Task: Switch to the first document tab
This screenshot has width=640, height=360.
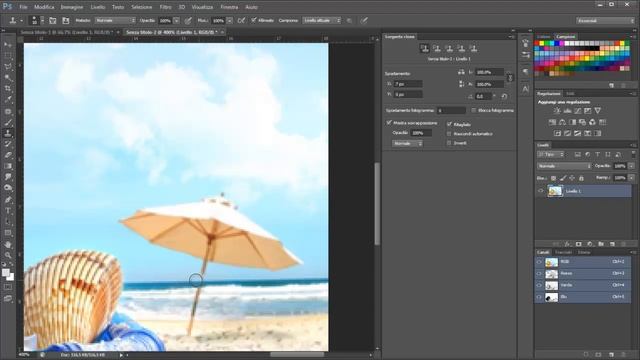Action: tap(67, 32)
